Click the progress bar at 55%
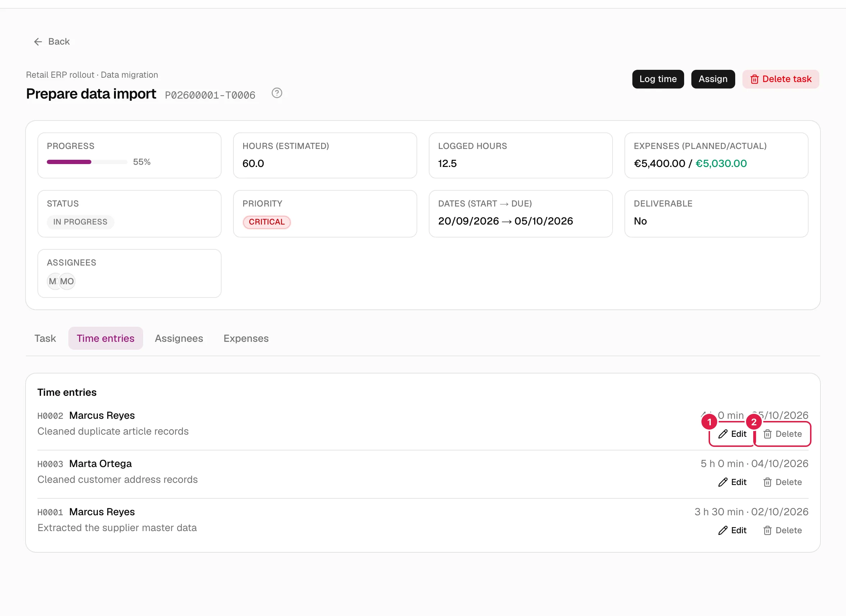 point(87,162)
